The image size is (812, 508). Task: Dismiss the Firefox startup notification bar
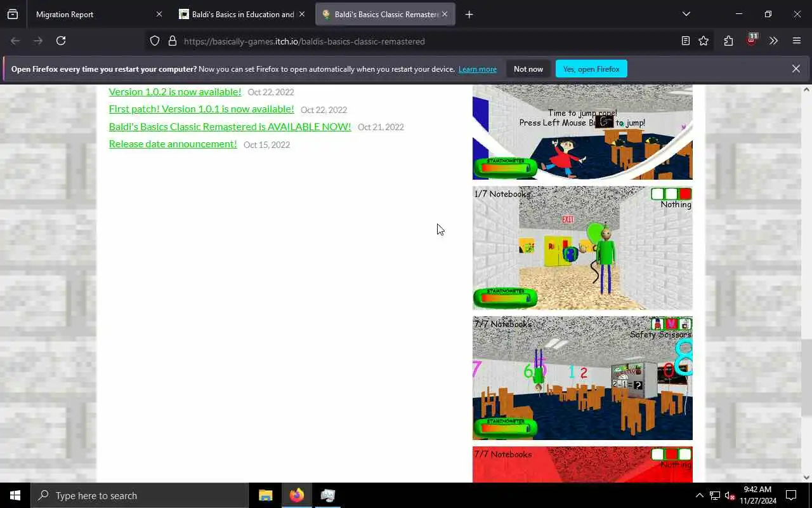796,69
